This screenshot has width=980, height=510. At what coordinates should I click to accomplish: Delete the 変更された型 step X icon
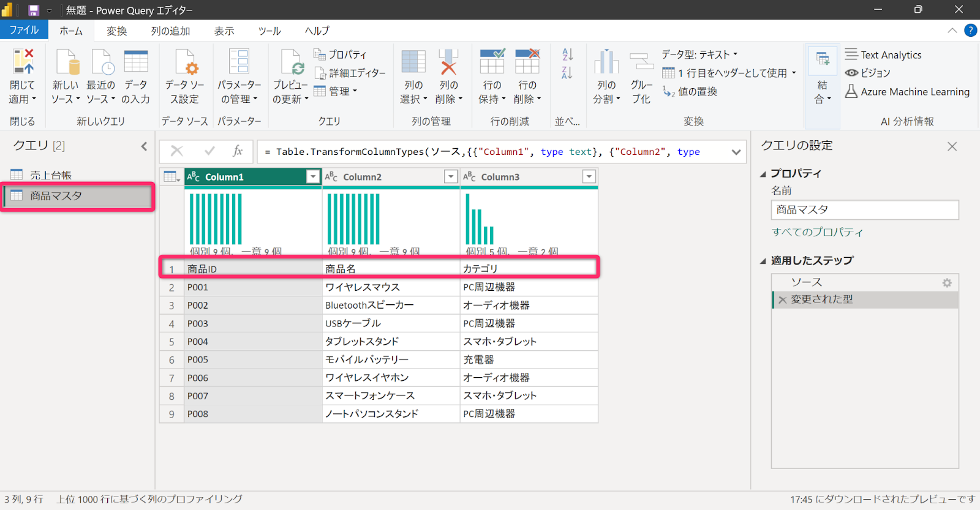pos(782,300)
